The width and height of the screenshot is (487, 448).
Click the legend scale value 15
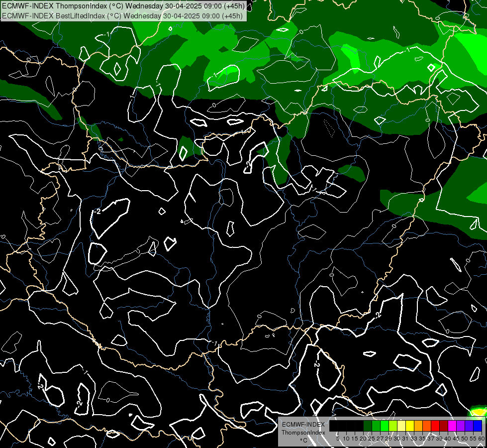coord(355,439)
